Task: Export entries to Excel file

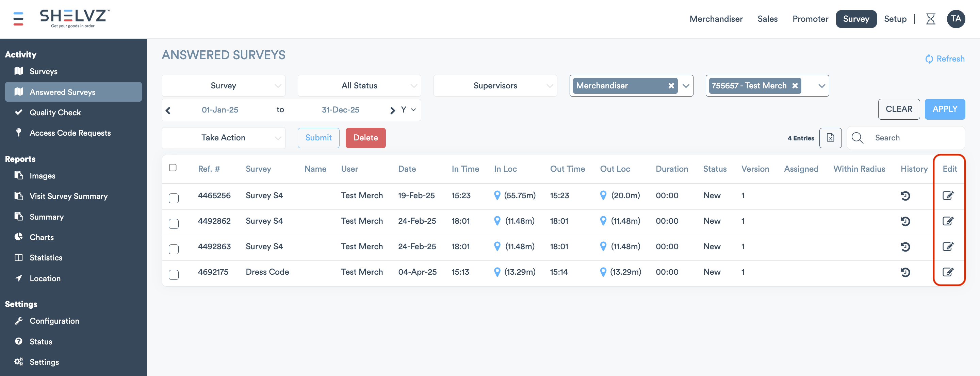Action: click(x=830, y=138)
